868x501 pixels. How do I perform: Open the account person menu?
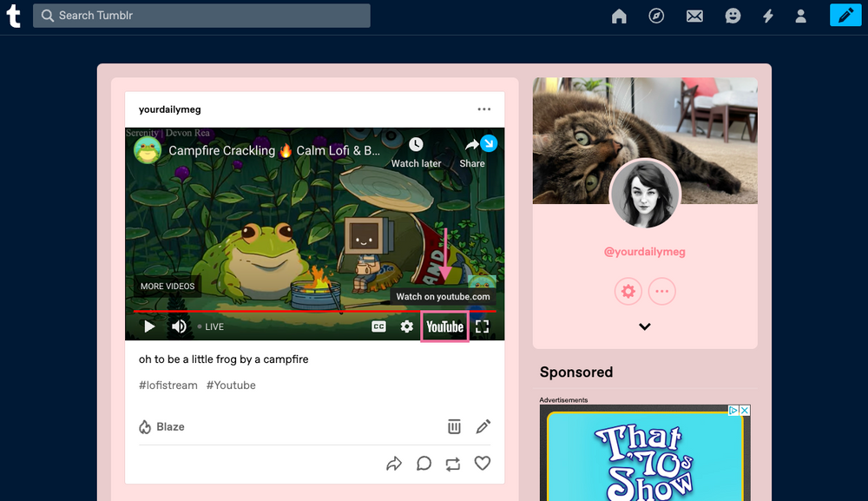800,16
